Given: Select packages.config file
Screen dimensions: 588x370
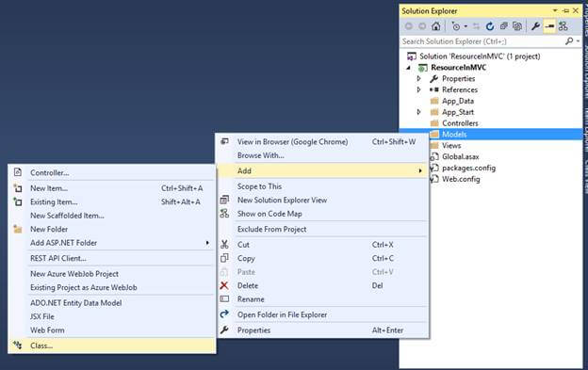Looking at the screenshot, I should point(468,168).
